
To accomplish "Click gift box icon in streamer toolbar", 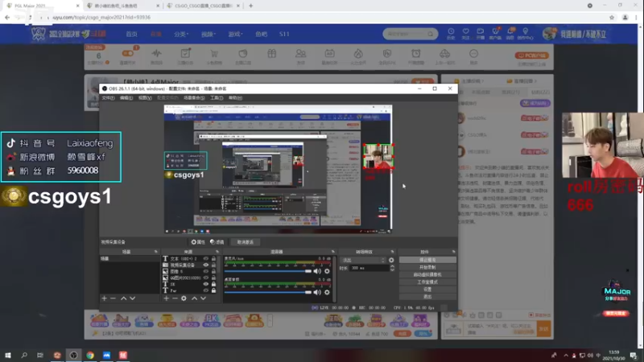I will coord(272,54).
